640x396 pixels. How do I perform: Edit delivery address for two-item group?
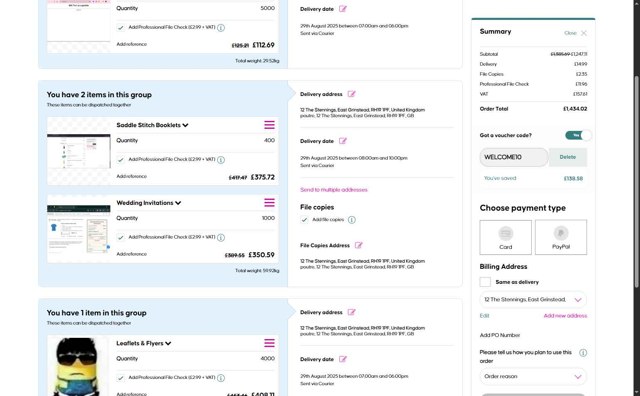[x=351, y=94]
